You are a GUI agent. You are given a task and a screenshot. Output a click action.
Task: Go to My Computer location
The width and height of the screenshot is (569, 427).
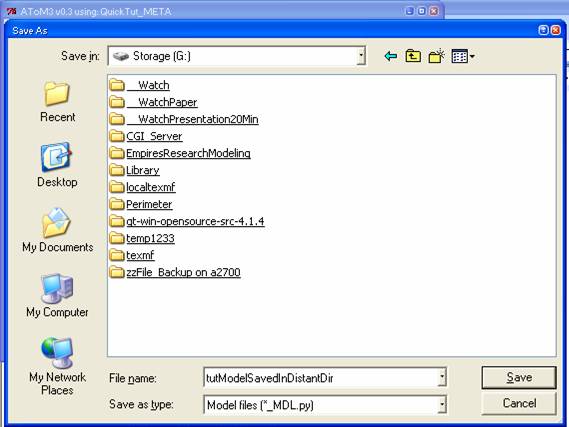57,295
